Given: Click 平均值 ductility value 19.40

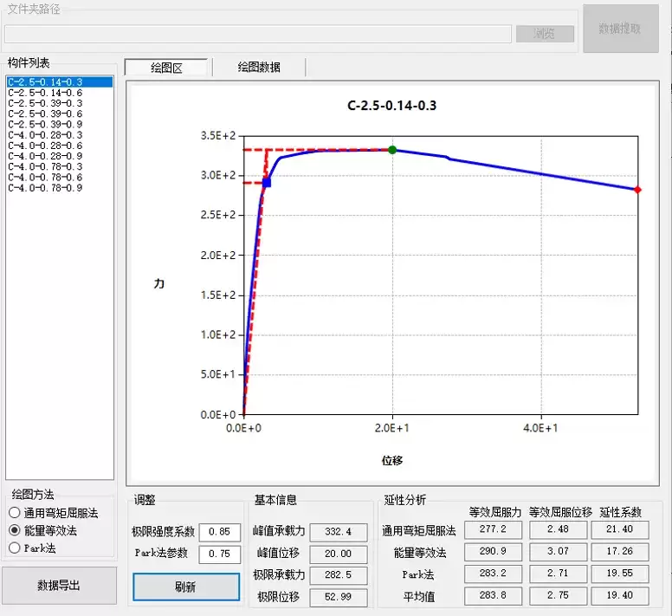Looking at the screenshot, I should coord(620,595).
